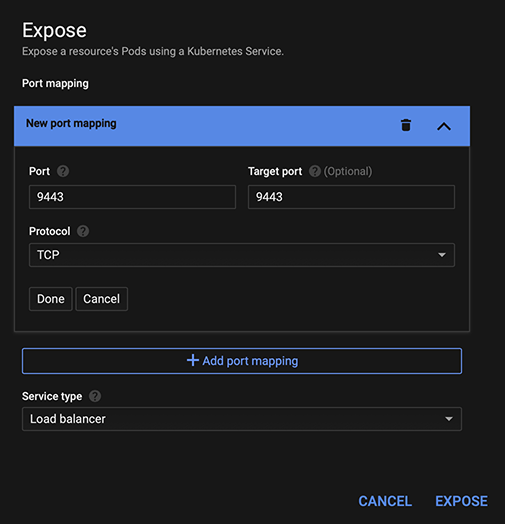This screenshot has height=524, width=505.
Task: Open the Protocol TCP dropdown
Action: pos(242,255)
